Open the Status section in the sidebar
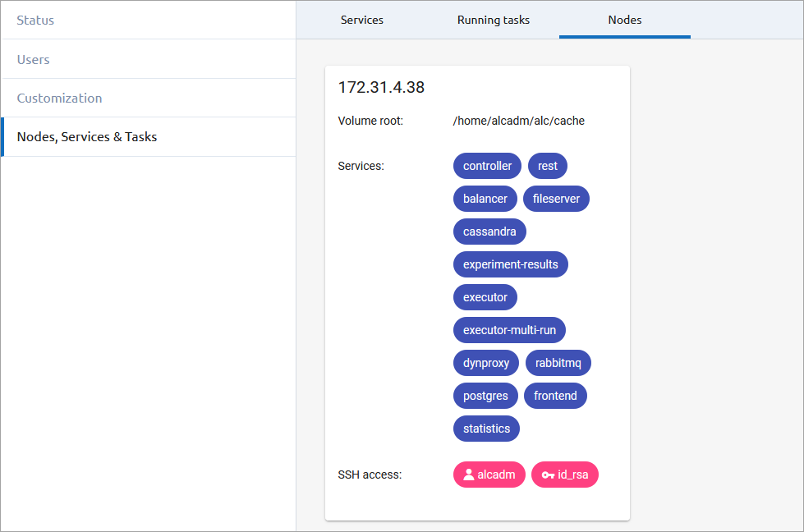 [x=149, y=20]
